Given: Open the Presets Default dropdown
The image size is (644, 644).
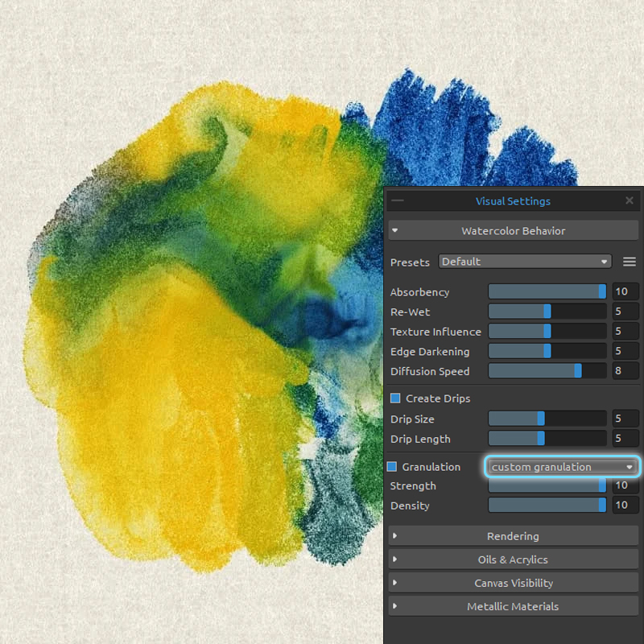Looking at the screenshot, I should (x=525, y=262).
